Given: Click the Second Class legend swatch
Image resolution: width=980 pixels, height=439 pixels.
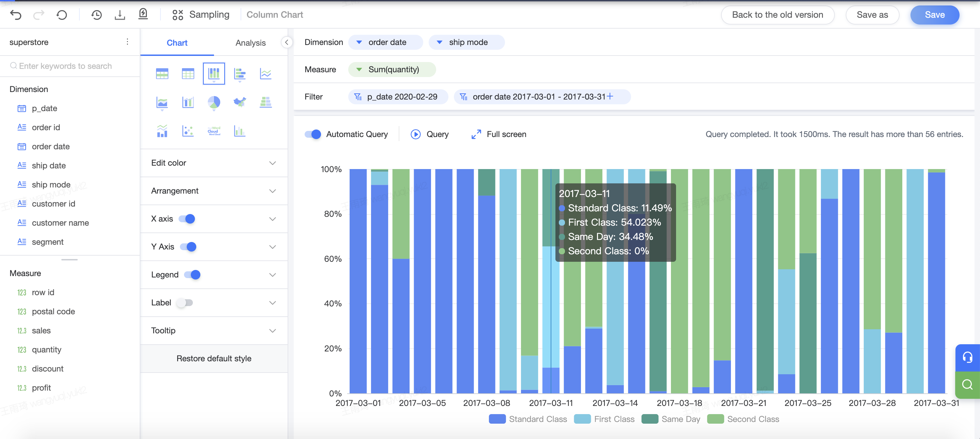Looking at the screenshot, I should [715, 419].
